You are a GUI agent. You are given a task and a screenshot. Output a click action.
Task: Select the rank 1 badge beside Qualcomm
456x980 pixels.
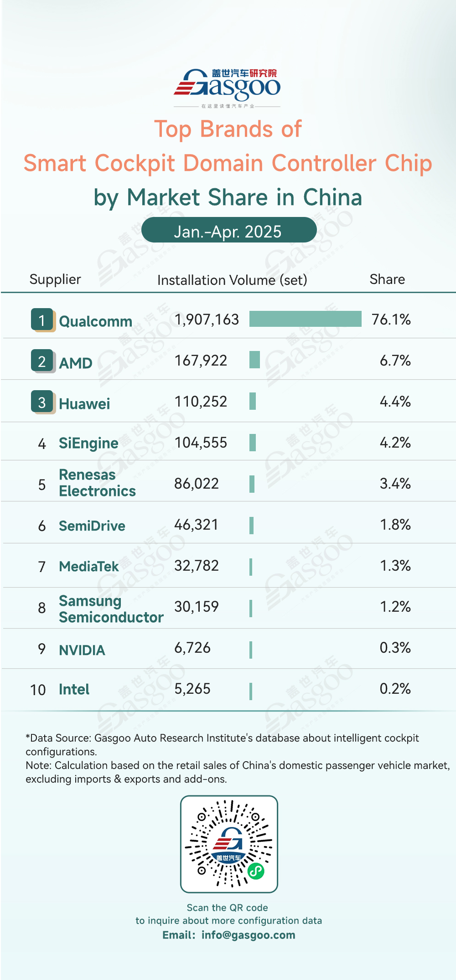click(43, 320)
